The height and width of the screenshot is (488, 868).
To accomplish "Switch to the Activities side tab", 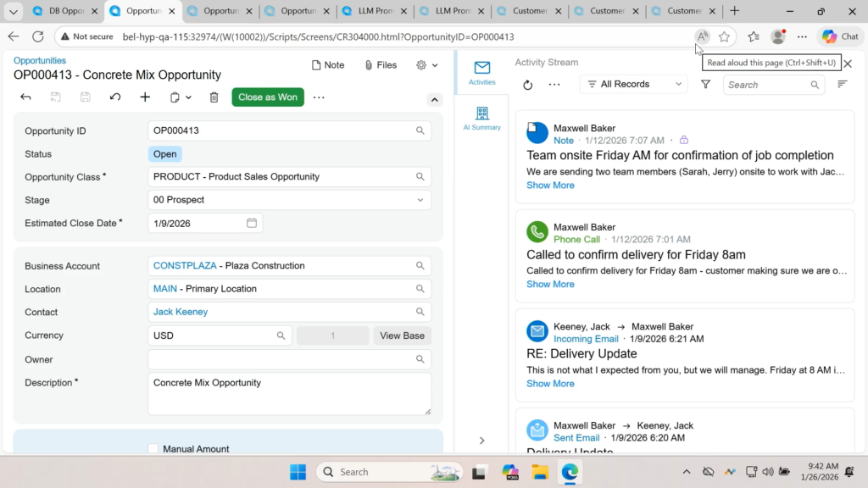I will click(x=481, y=73).
